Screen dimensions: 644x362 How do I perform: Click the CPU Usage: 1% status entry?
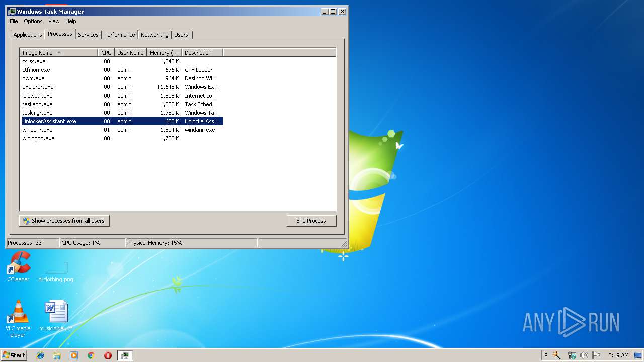[x=93, y=243]
